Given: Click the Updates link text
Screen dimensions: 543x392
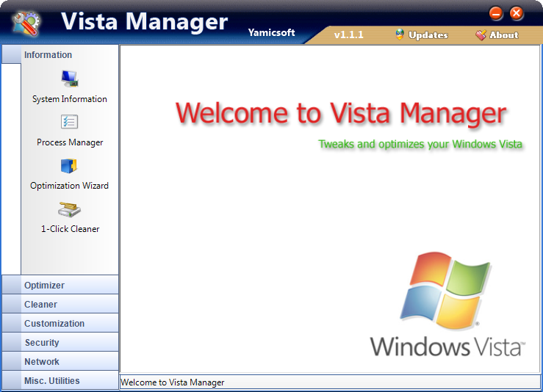Looking at the screenshot, I should point(428,35).
